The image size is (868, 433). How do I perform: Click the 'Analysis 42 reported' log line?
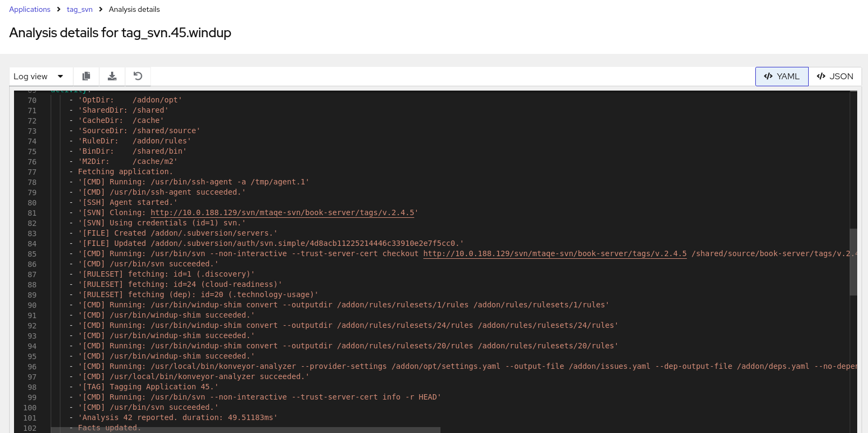(x=178, y=417)
